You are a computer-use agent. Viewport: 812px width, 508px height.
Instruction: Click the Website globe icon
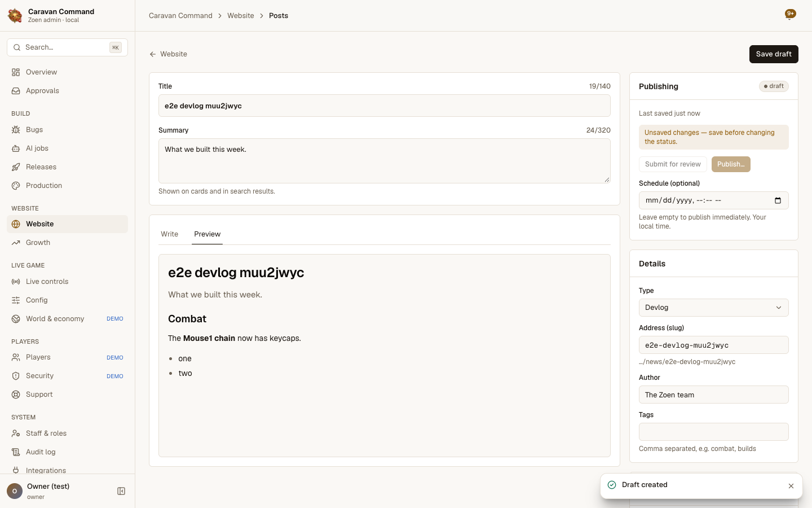[16, 224]
